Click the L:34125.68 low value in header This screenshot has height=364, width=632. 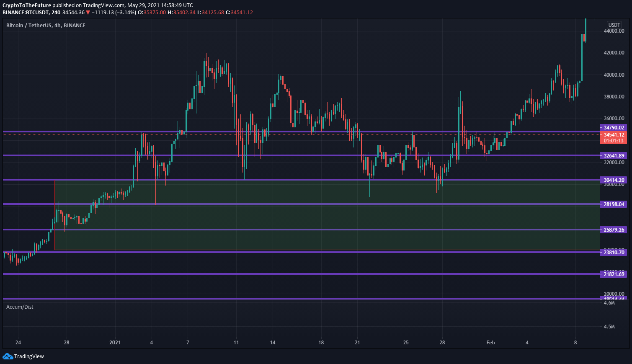coord(211,13)
